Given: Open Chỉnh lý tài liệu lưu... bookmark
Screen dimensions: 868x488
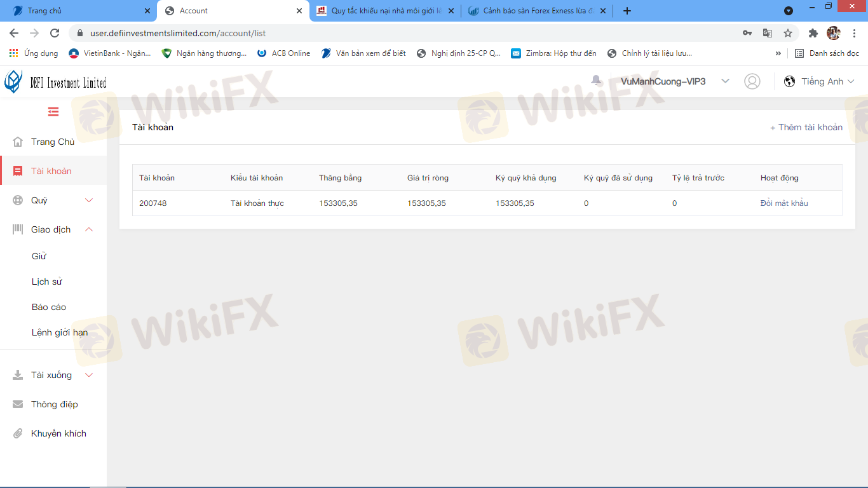Looking at the screenshot, I should (x=649, y=53).
